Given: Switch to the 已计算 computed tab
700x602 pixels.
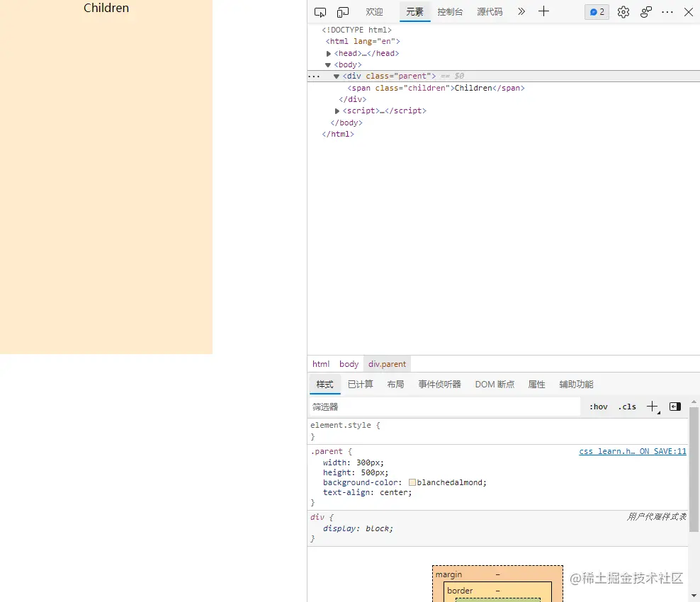Looking at the screenshot, I should coord(360,385).
